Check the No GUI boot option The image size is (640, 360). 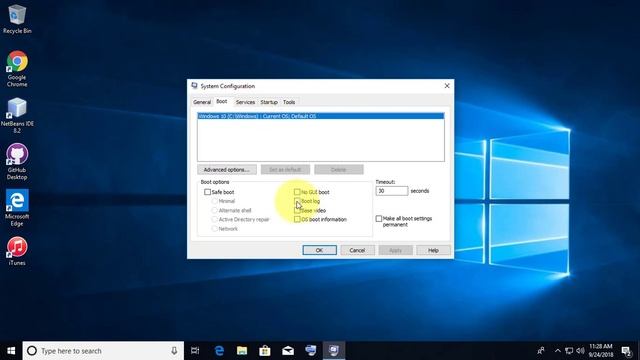[x=297, y=192]
